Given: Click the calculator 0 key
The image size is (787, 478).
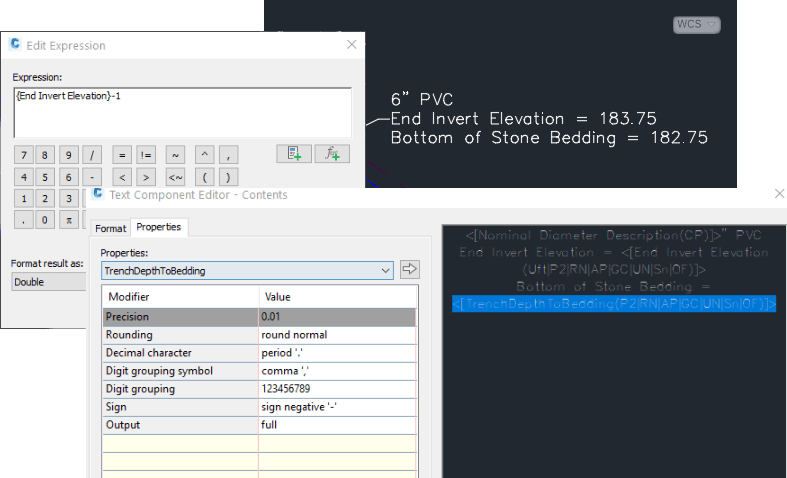Looking at the screenshot, I should click(45, 219).
